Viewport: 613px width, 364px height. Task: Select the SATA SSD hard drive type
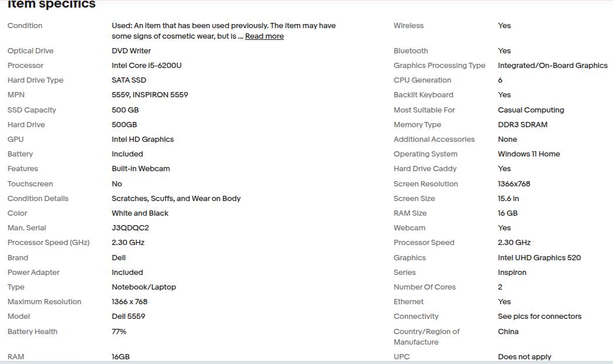click(x=129, y=80)
